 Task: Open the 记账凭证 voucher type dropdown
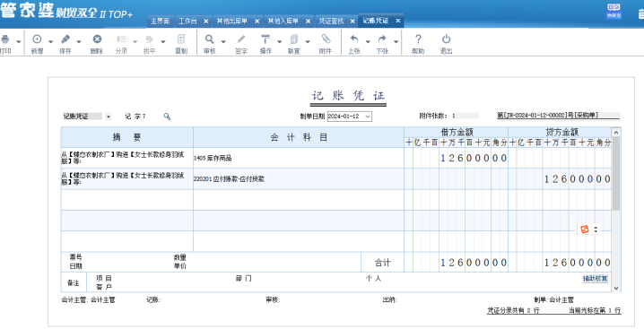[x=109, y=117]
